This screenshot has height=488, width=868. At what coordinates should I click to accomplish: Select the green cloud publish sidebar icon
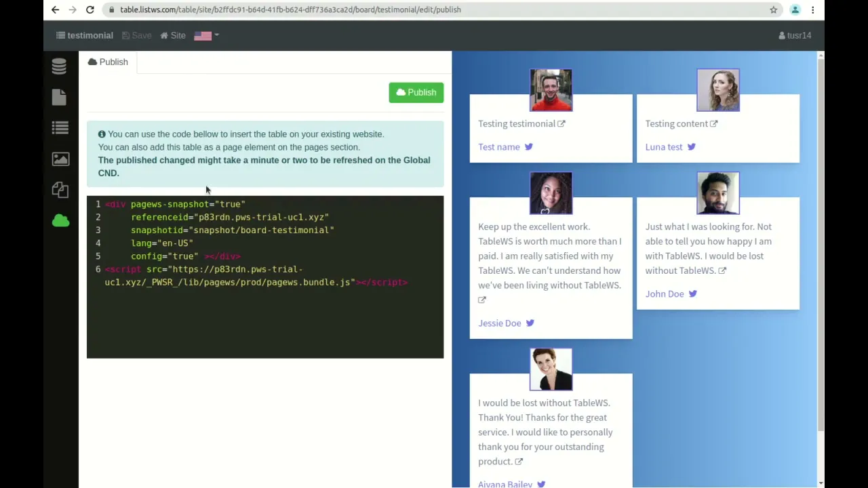[x=60, y=220]
